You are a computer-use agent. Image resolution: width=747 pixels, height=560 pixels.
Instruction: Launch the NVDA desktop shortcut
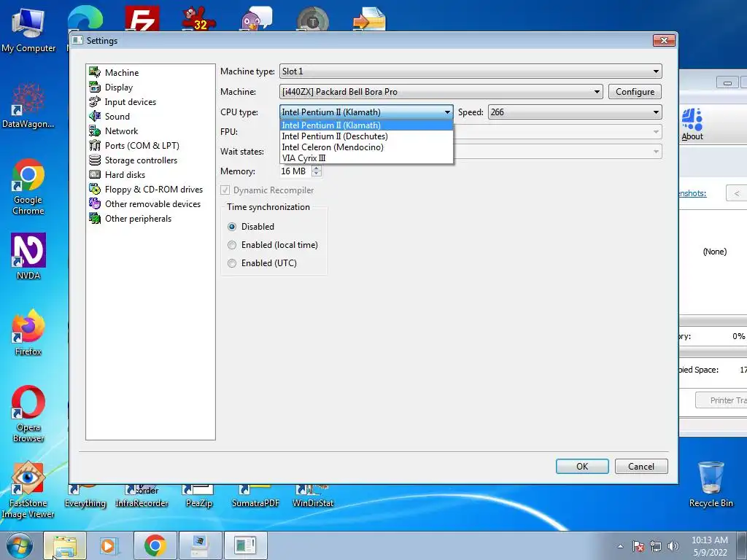[28, 256]
